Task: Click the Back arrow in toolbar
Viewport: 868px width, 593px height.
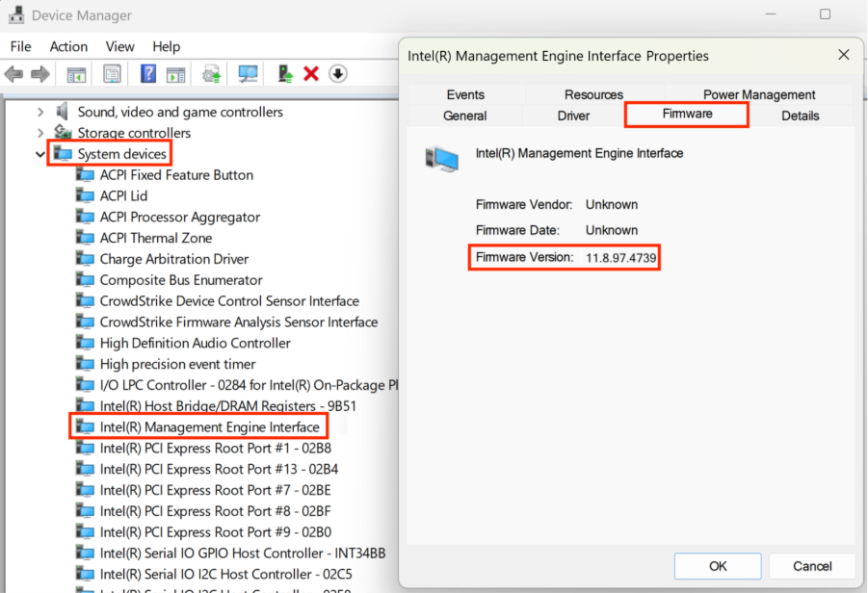Action: click(x=13, y=74)
